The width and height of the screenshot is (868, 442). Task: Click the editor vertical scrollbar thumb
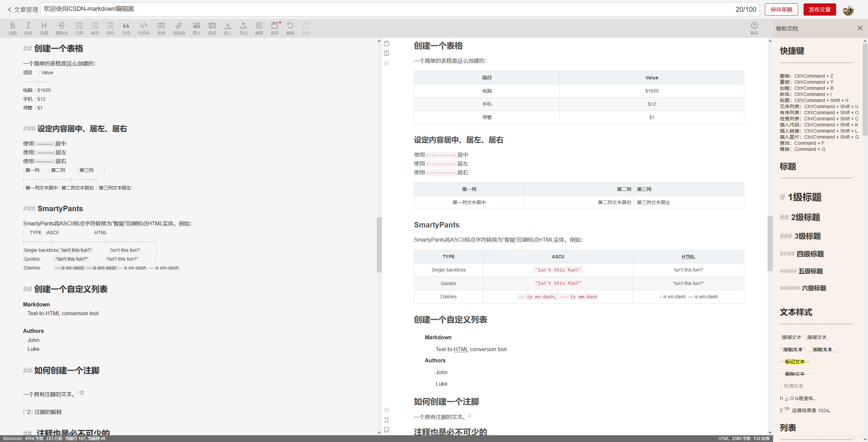(379, 244)
